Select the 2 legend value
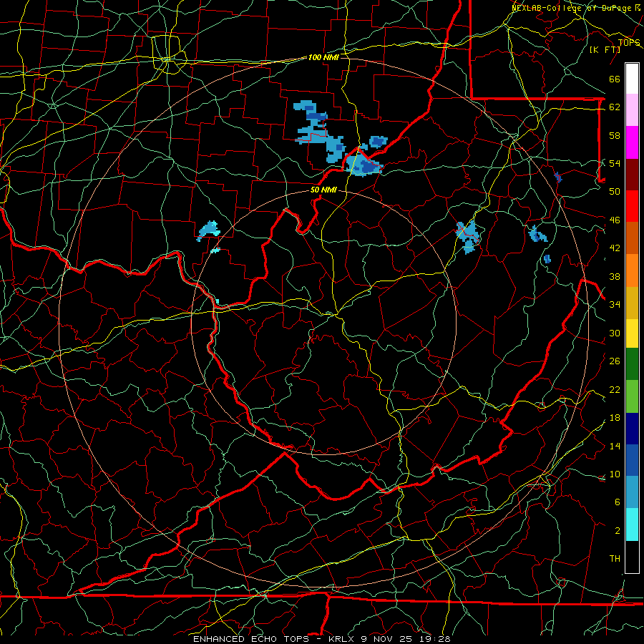This screenshot has height=644, width=644. tap(618, 530)
